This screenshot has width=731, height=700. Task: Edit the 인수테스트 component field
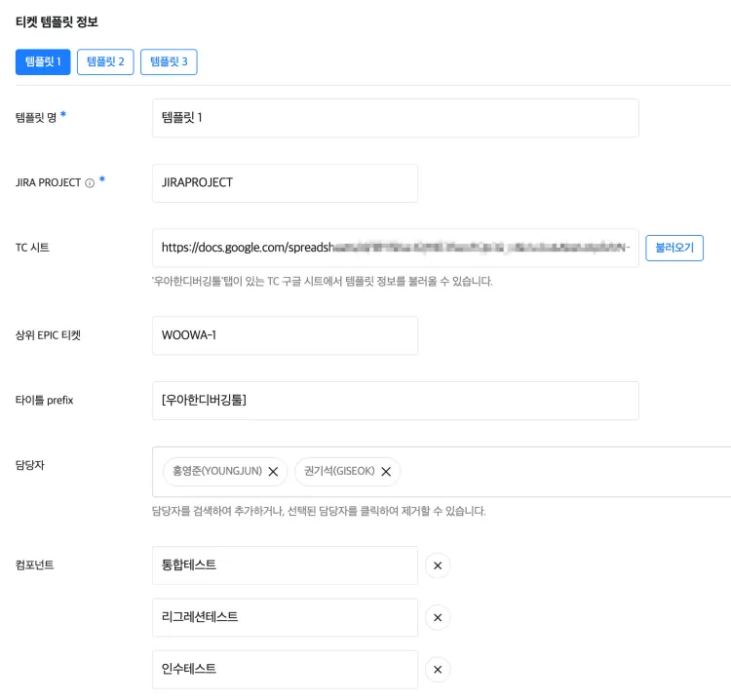285,669
